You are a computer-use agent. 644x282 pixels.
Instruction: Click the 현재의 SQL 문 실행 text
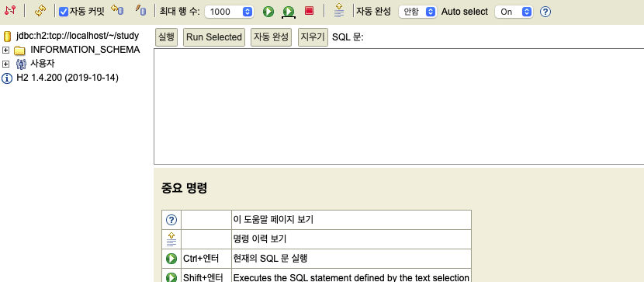coord(270,258)
